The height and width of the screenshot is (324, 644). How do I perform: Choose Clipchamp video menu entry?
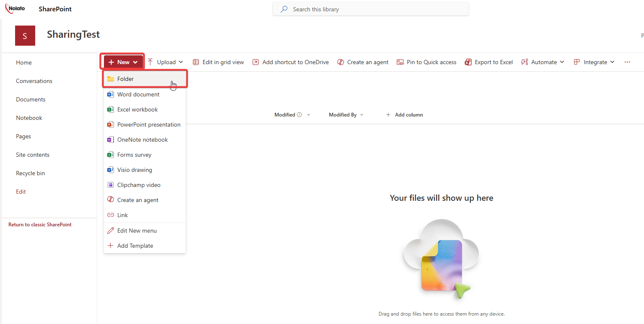coord(145,185)
